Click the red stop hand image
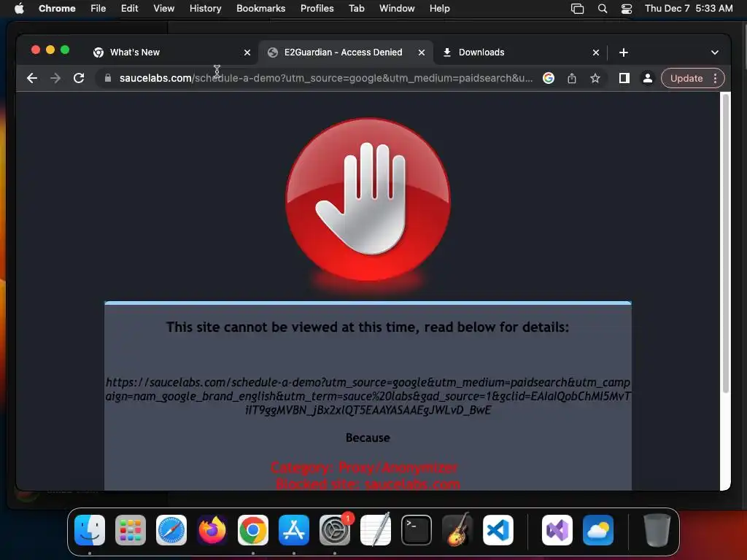This screenshot has width=747, height=560. [x=368, y=200]
